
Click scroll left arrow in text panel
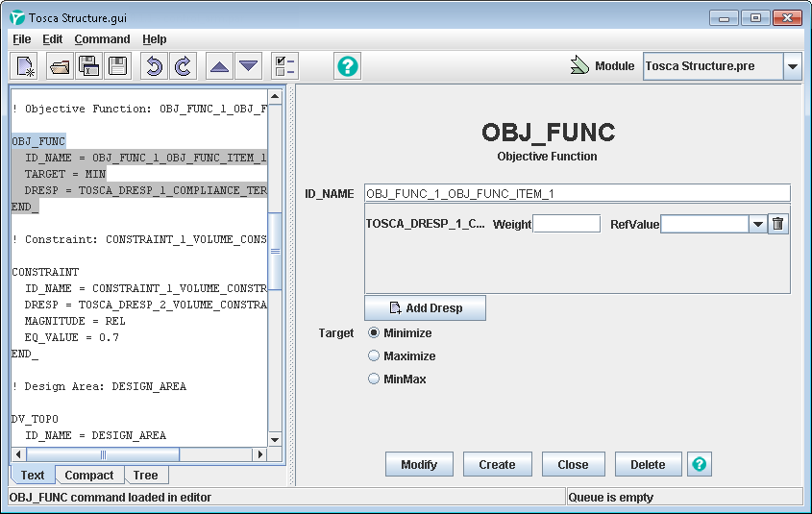pos(18,454)
